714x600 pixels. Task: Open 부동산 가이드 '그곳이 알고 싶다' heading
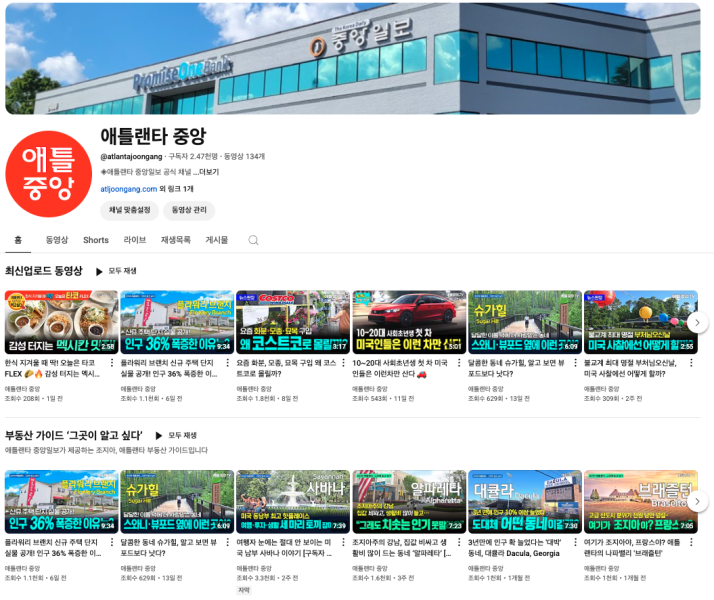[x=74, y=436]
